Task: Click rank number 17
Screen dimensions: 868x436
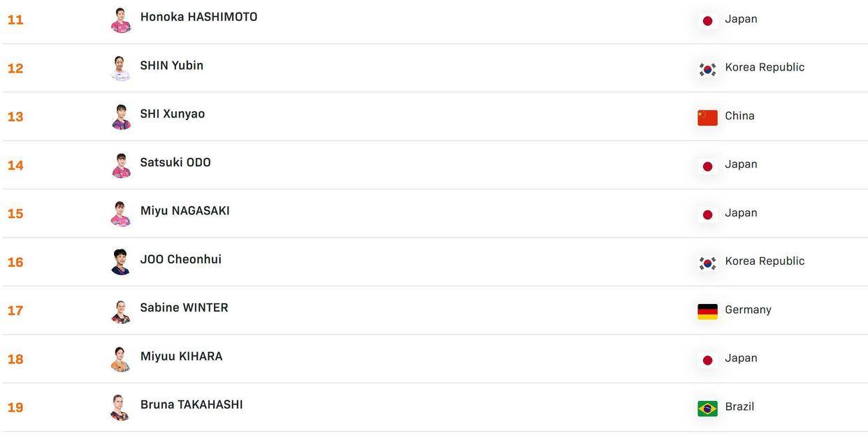Action: 15,311
